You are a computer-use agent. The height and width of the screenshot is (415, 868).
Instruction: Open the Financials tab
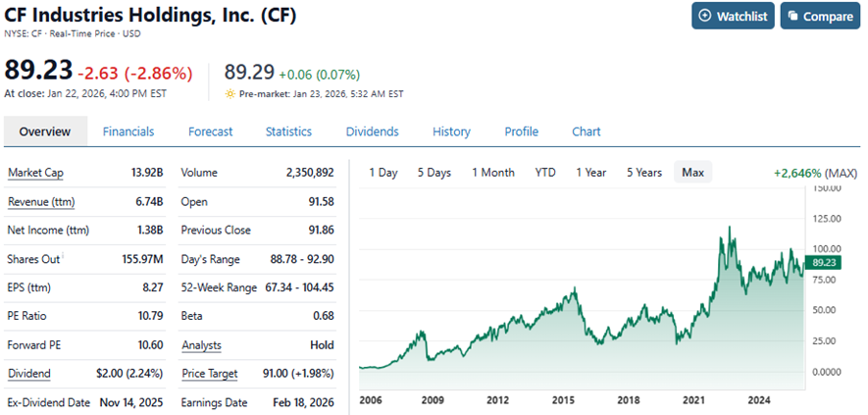coord(128,131)
